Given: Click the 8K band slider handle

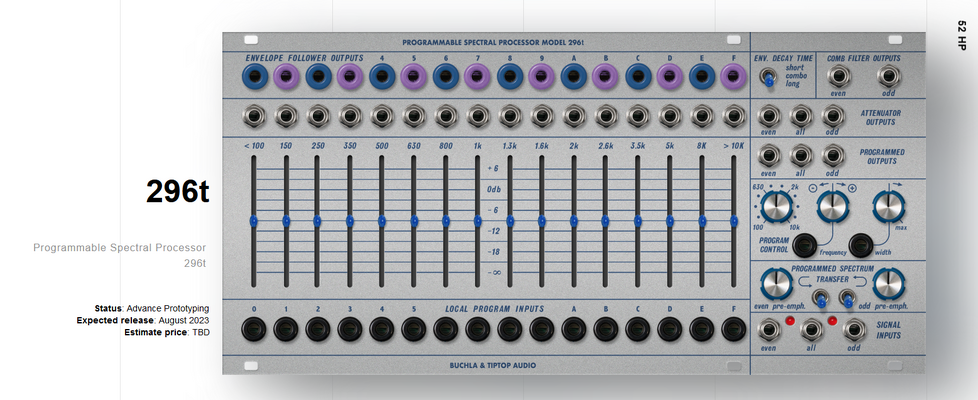Looking at the screenshot, I should [702, 221].
